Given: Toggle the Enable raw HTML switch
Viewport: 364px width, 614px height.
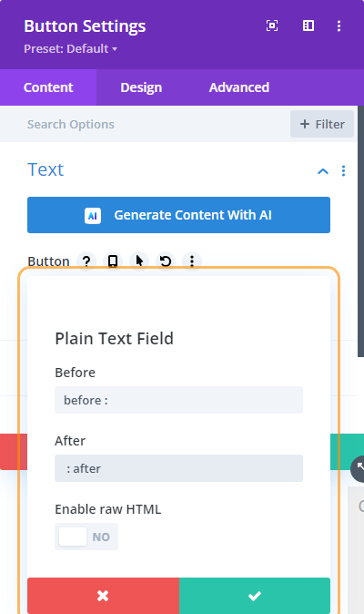Looking at the screenshot, I should [x=86, y=537].
